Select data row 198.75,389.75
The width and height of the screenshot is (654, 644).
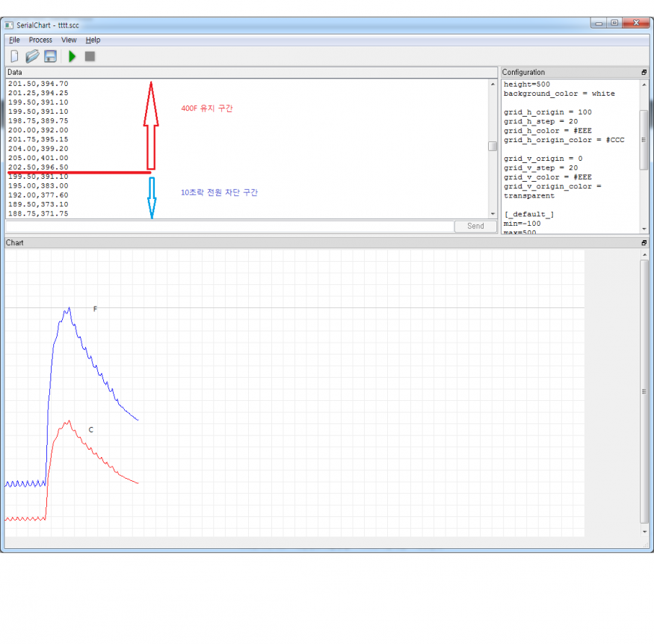click(38, 120)
